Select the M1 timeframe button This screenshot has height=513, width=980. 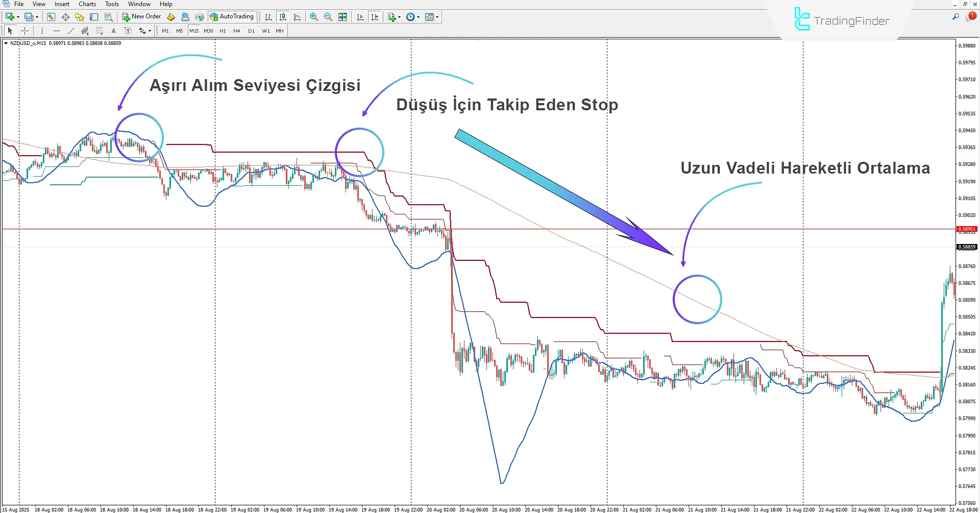click(165, 31)
